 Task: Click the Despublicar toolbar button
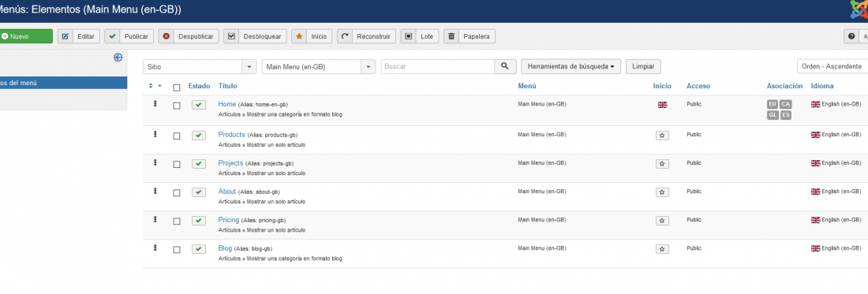coord(189,36)
